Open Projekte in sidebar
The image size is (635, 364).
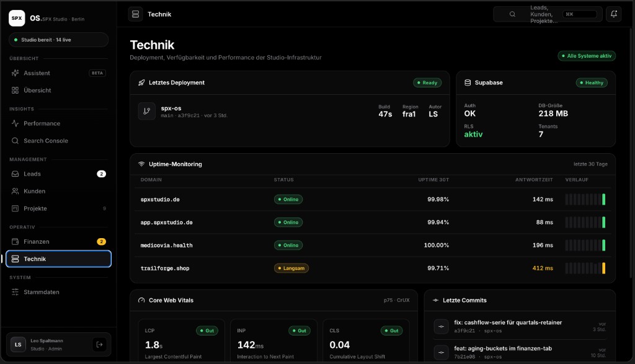[x=59, y=208]
